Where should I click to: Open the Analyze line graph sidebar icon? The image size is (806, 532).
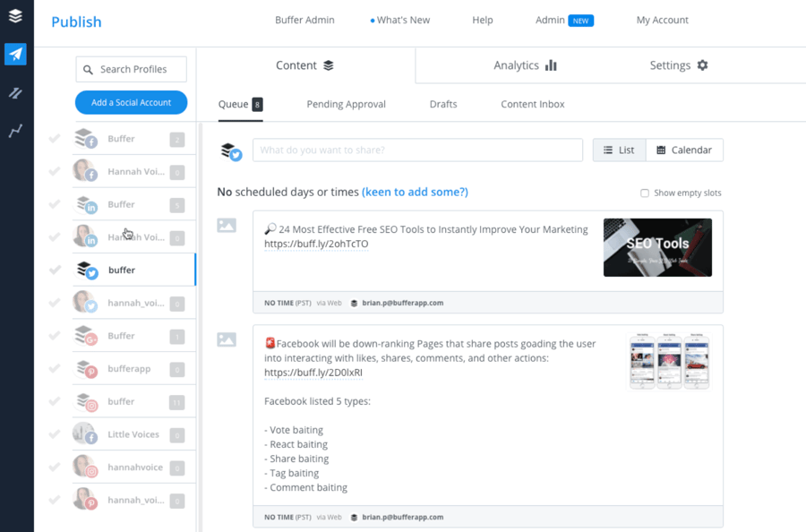pos(15,131)
